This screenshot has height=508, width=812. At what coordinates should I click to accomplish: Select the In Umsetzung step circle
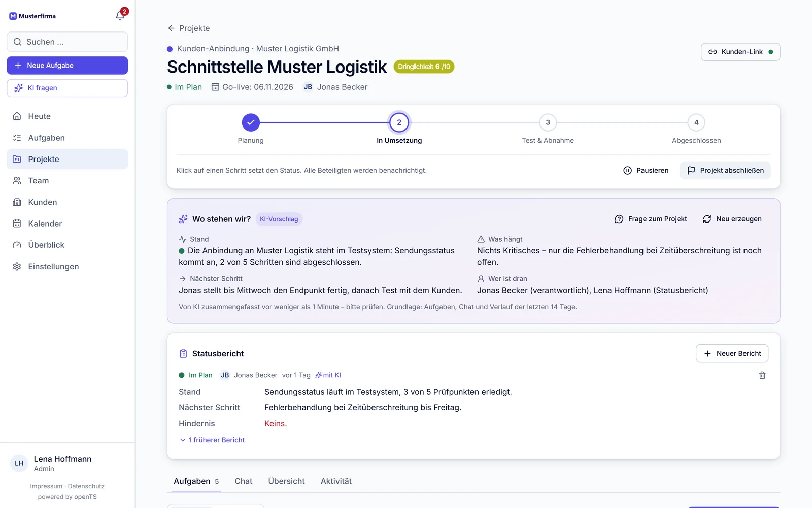[x=399, y=122]
